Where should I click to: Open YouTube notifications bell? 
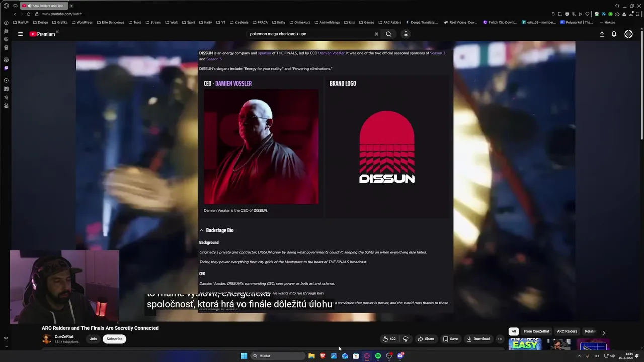614,34
